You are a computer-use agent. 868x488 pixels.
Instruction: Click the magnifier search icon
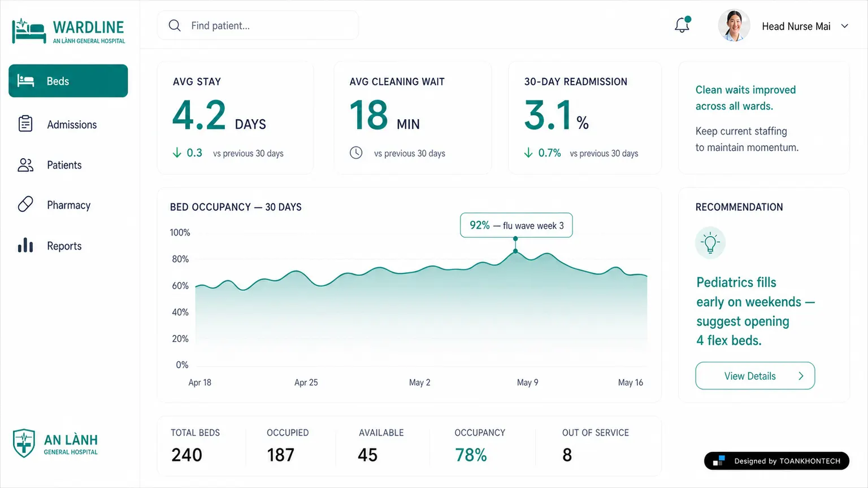tap(175, 25)
